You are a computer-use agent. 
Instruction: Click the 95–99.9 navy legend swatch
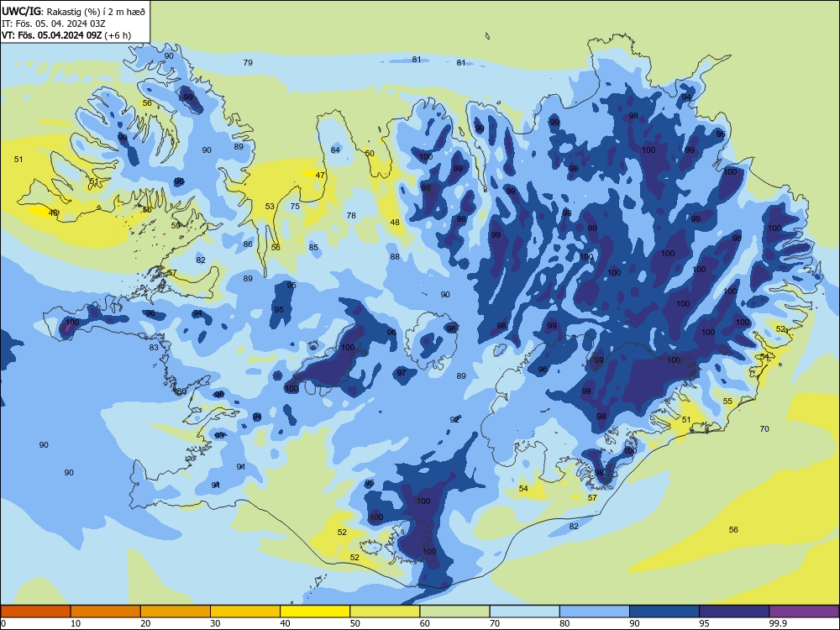coord(734,612)
